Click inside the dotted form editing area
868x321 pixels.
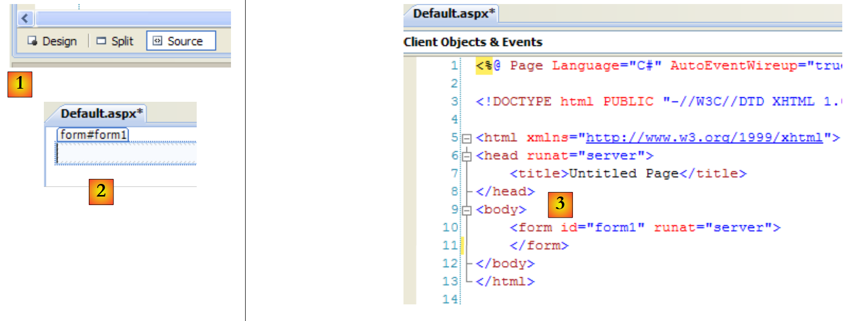[126, 153]
